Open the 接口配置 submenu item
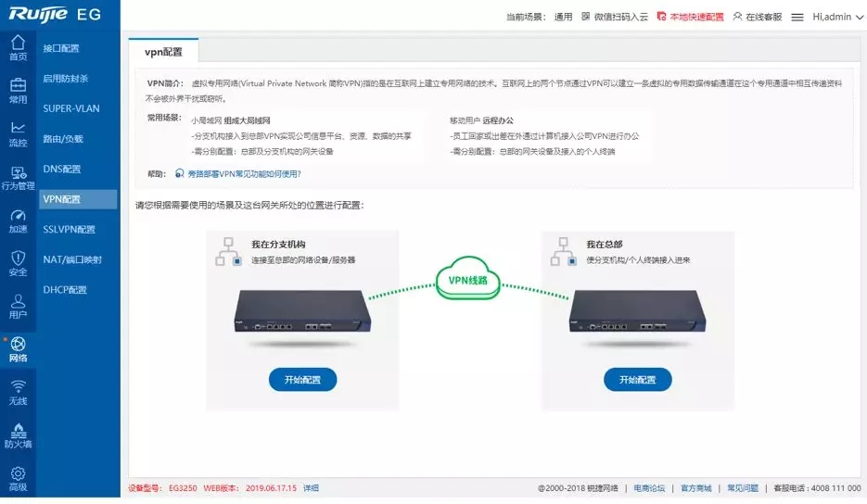The height and width of the screenshot is (504, 867). (61, 48)
